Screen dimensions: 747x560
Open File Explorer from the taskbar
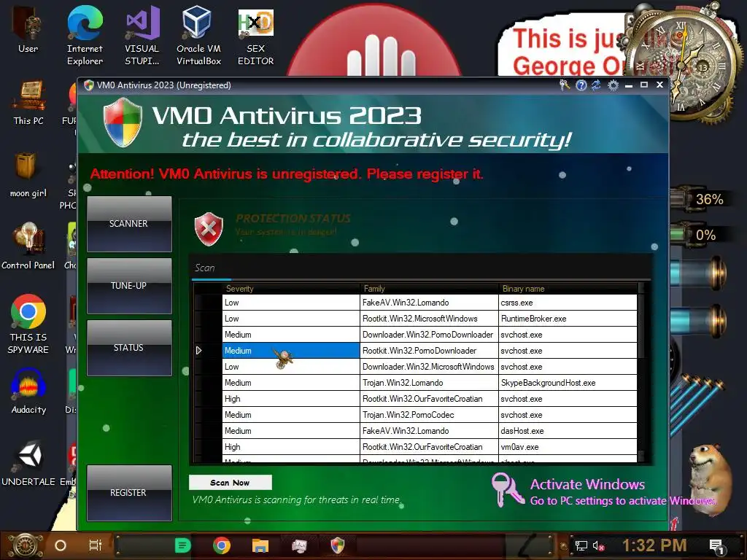[x=260, y=545]
